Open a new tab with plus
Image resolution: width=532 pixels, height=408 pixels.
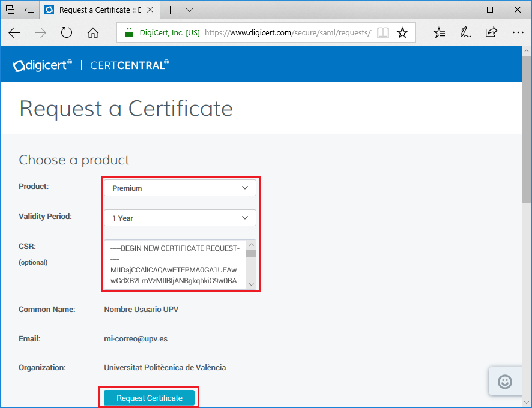coord(171,10)
